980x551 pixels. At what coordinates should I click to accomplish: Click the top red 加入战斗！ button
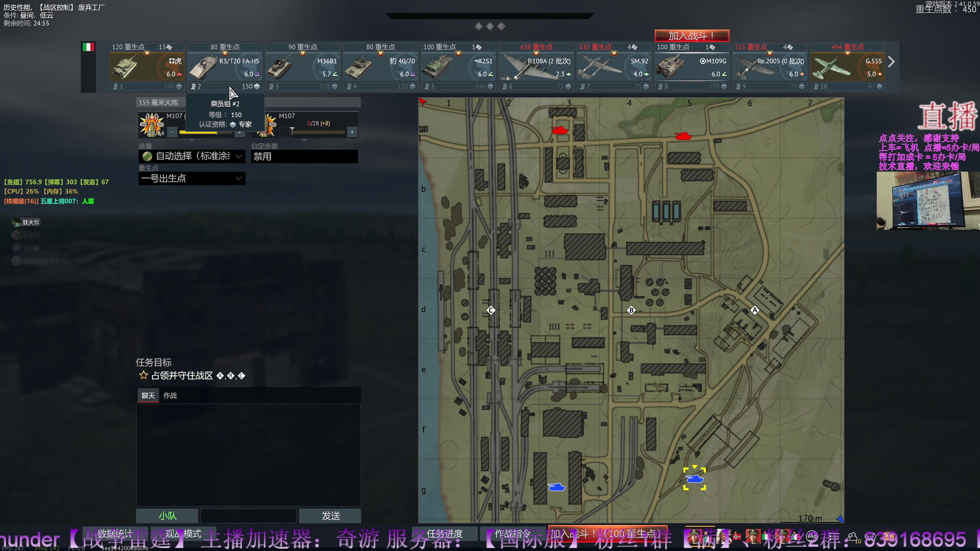pos(692,36)
